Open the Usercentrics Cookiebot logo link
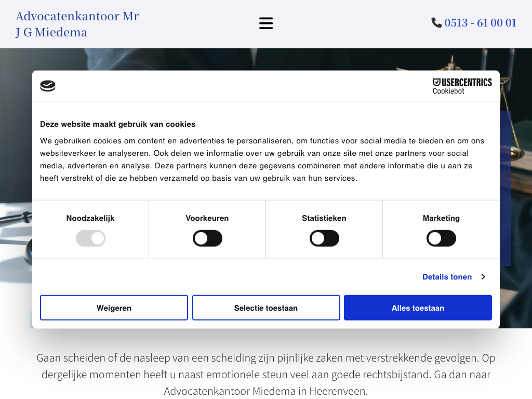Screen dimensions: 532x399 point(462,86)
